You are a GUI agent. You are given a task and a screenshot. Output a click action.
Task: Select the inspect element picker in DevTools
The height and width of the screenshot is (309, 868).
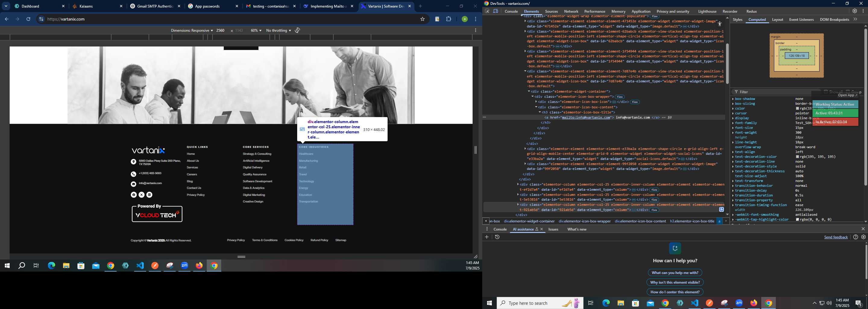487,11
